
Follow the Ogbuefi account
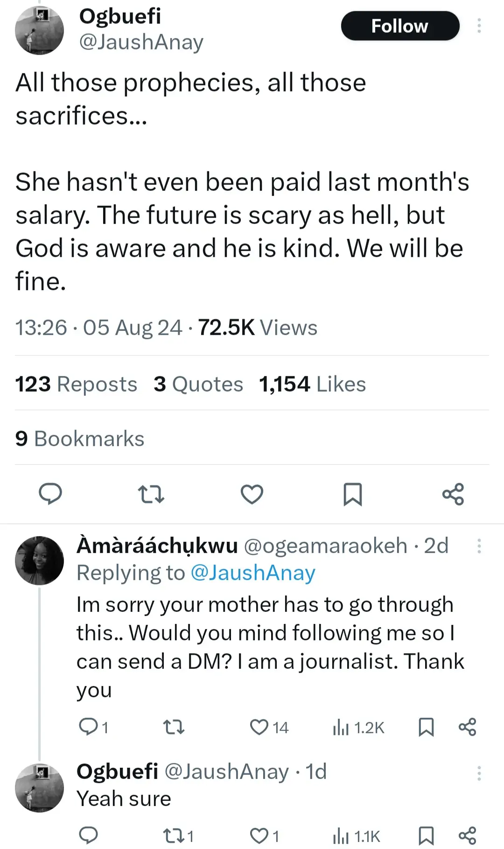[x=400, y=26]
